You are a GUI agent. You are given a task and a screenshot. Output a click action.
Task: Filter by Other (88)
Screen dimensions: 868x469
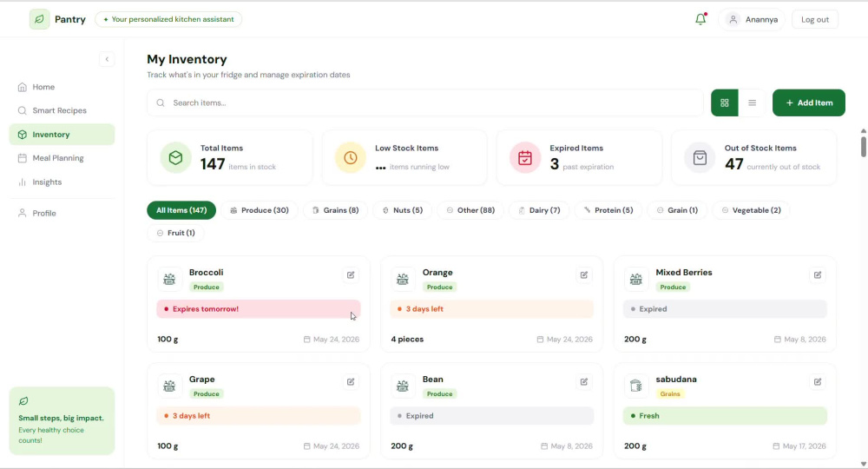(470, 210)
